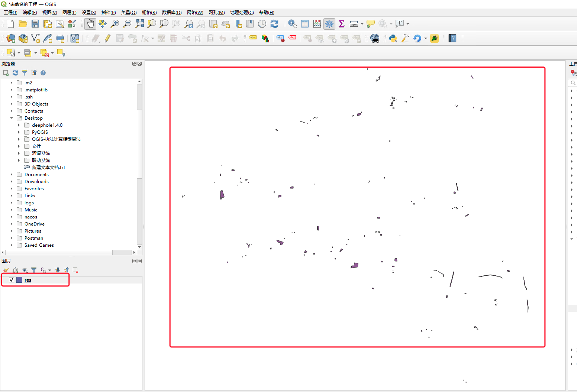Open the 插件(P) plugins menu
577x392 pixels.
pos(109,13)
